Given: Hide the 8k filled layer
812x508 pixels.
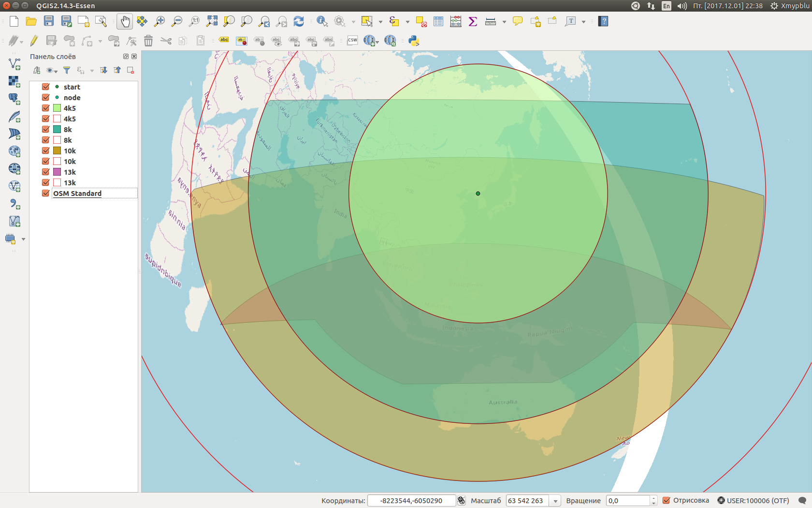Looking at the screenshot, I should [x=45, y=129].
